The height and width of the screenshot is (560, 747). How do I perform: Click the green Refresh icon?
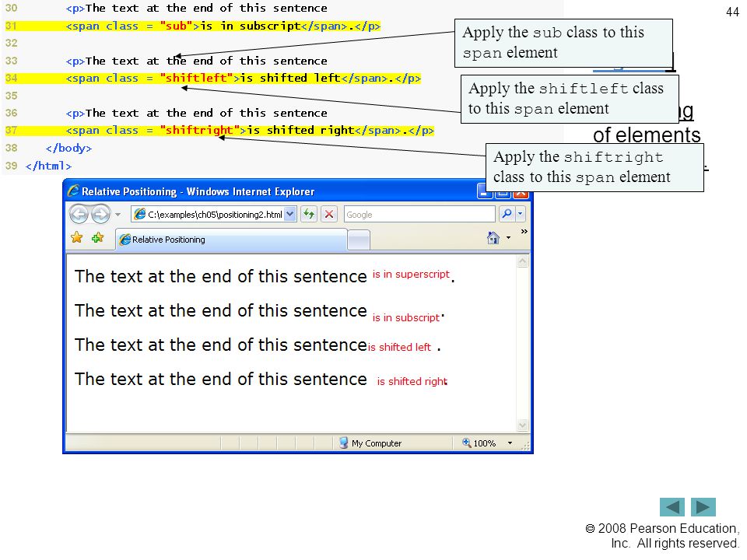[x=309, y=214]
